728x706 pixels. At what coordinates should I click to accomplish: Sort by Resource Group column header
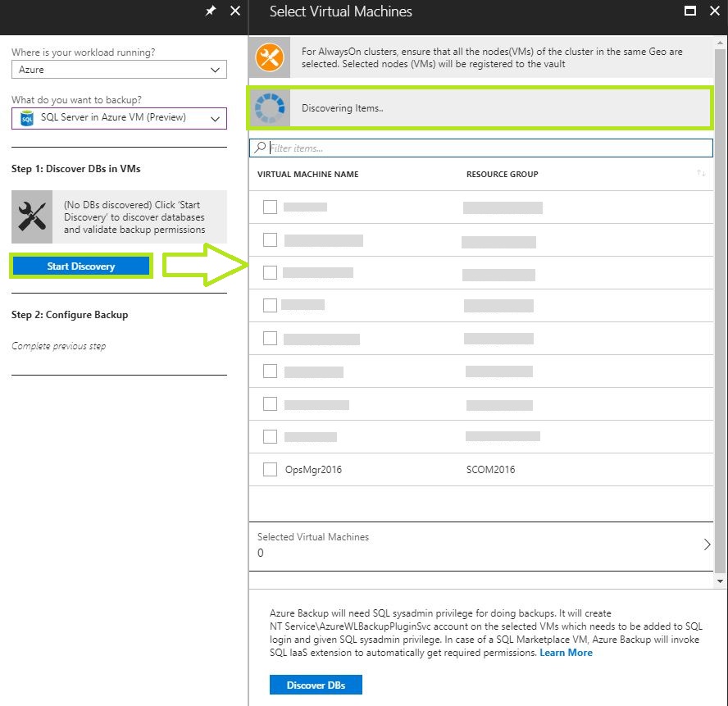click(x=503, y=174)
